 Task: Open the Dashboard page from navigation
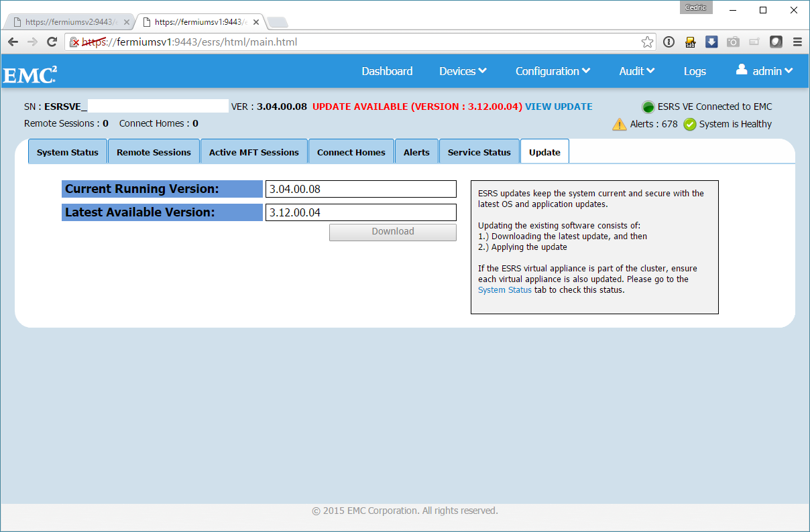click(387, 71)
